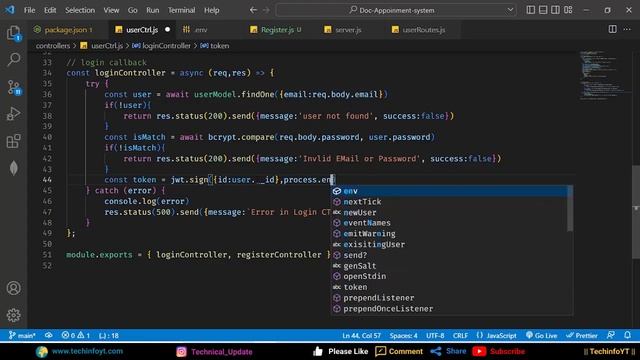Go forward with the navigation arrow
This screenshot has height=360, width=640.
tap(266, 10)
